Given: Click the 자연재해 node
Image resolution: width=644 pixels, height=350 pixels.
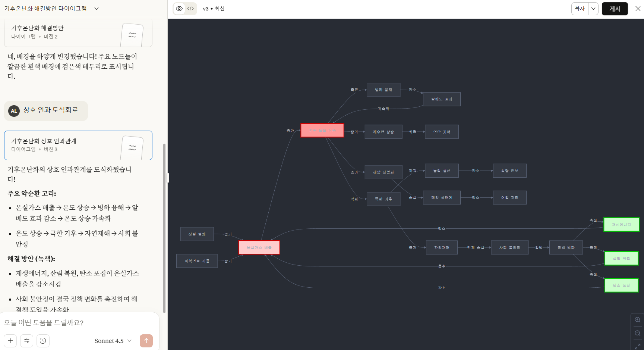Looking at the screenshot, I should coord(442,247).
